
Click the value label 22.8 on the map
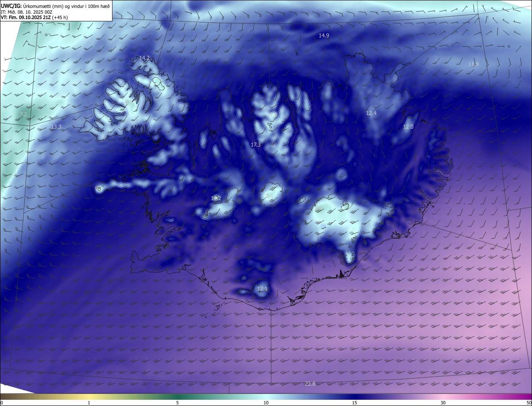pos(310,384)
